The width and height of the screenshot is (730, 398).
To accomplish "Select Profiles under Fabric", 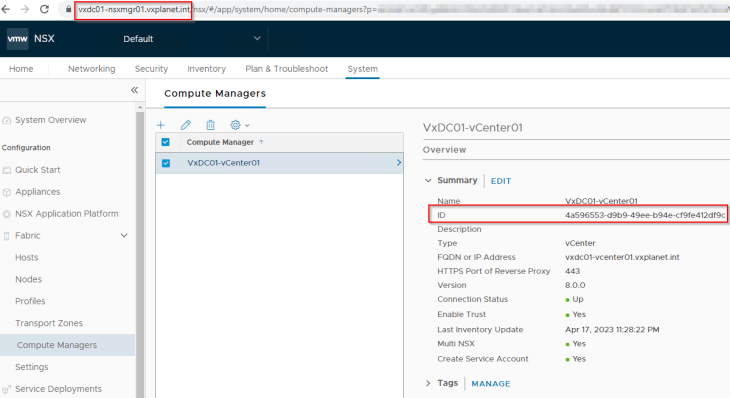I will tap(30, 301).
